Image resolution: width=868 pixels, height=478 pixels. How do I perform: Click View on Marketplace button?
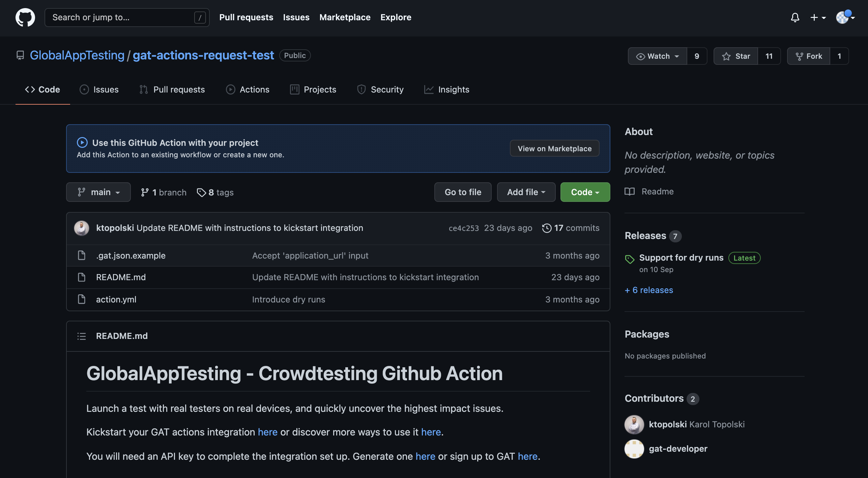(554, 149)
